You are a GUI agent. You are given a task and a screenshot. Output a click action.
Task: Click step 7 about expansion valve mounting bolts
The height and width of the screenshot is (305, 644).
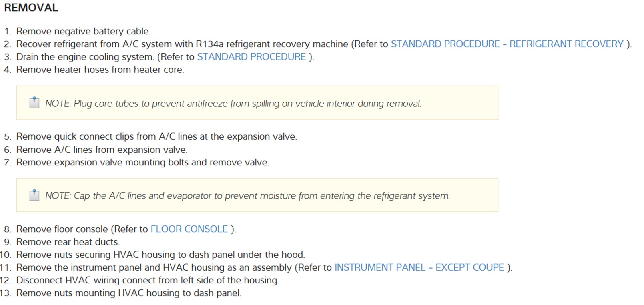(x=142, y=162)
